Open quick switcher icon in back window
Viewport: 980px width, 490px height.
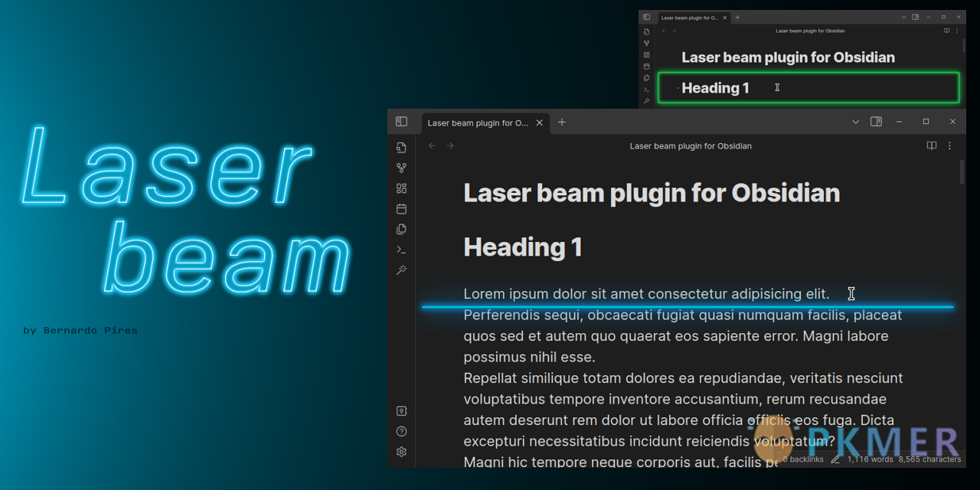tap(646, 32)
